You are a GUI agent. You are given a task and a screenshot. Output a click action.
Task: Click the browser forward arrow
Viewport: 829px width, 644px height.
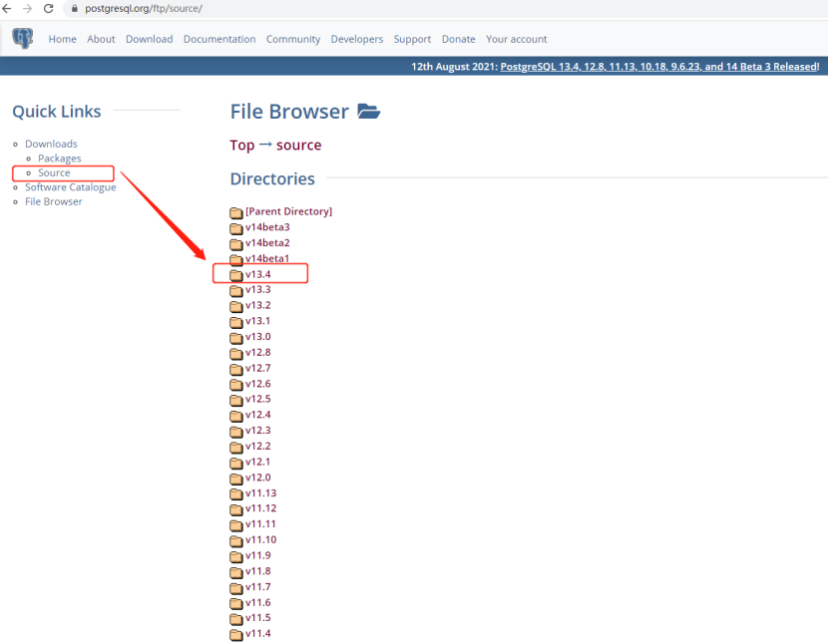(27, 8)
